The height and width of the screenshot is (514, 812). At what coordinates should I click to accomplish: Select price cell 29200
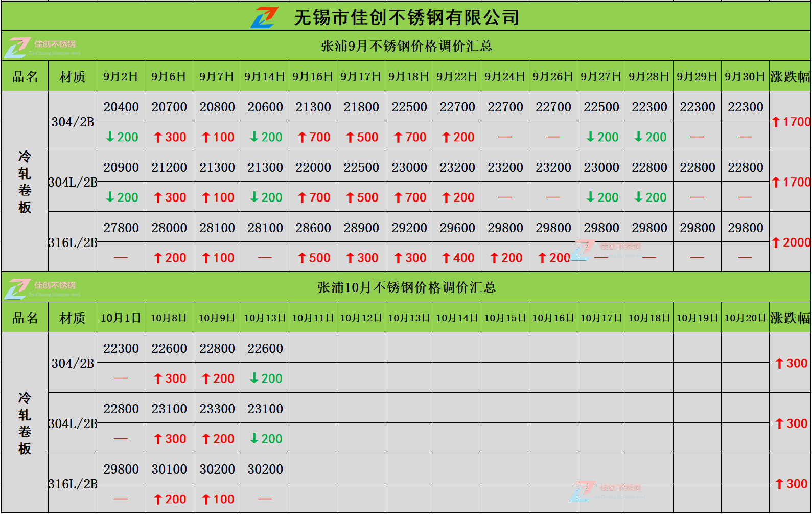point(409,228)
